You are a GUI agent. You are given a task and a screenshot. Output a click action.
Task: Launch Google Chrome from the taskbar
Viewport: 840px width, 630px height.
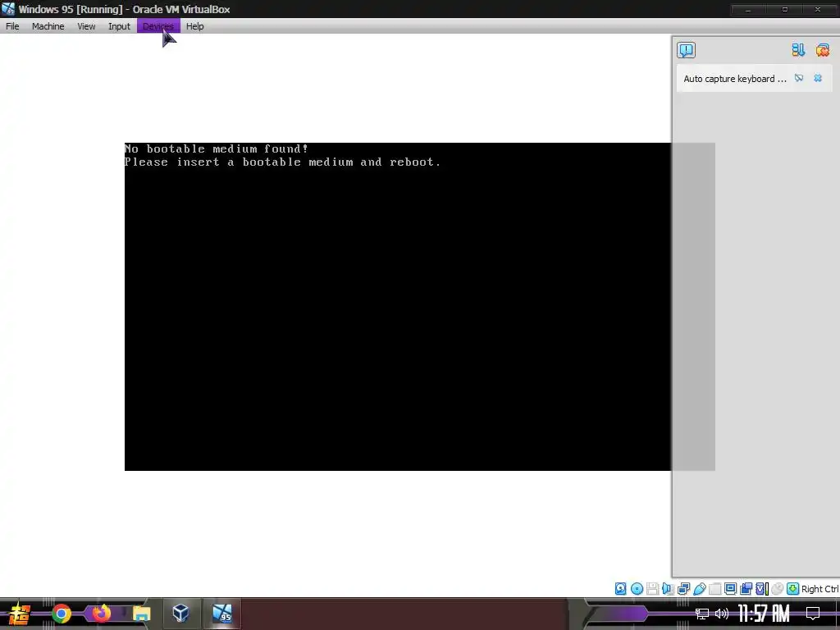pos(61,614)
